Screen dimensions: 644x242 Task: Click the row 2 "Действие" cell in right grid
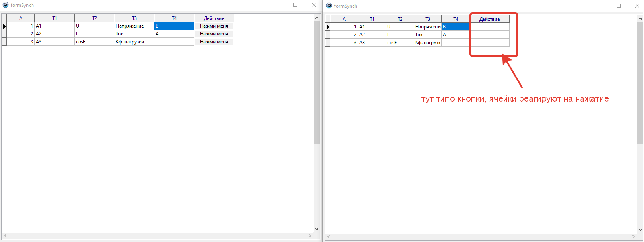pos(489,35)
